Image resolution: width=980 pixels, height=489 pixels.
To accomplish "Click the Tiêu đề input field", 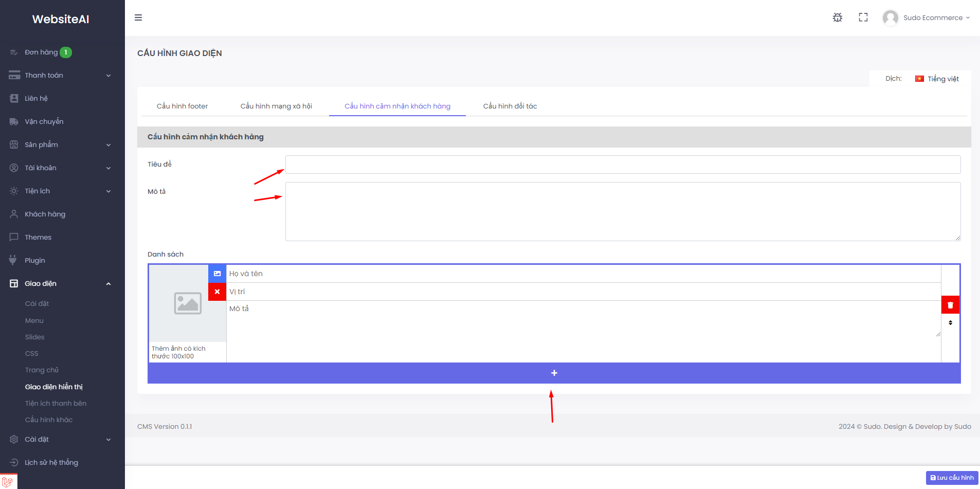I will coord(623,165).
